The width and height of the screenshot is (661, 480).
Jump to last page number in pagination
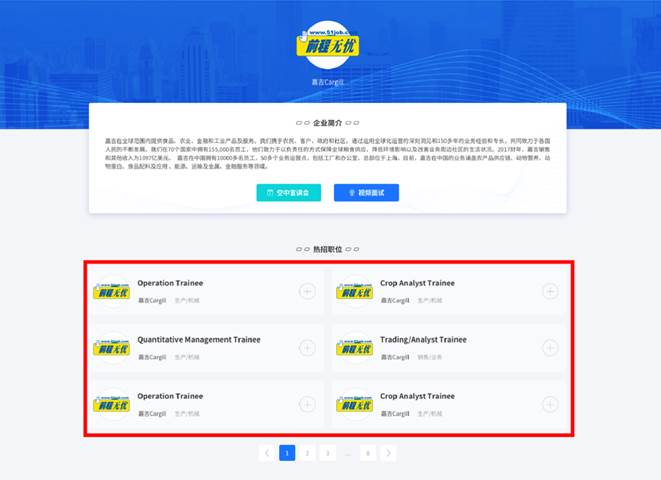pyautogui.click(x=368, y=453)
